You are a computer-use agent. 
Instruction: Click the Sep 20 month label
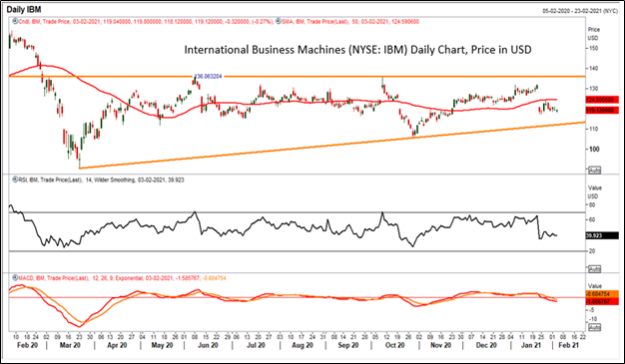coord(348,345)
